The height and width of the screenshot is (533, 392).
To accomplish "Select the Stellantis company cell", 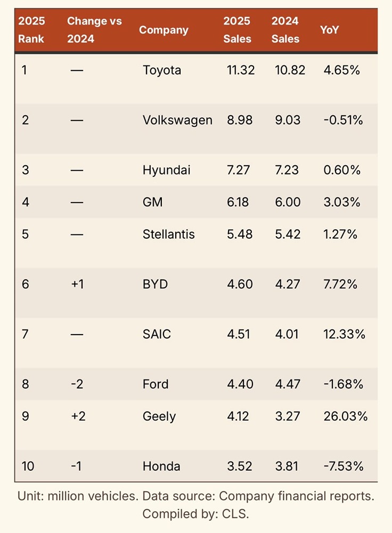I will click(169, 234).
